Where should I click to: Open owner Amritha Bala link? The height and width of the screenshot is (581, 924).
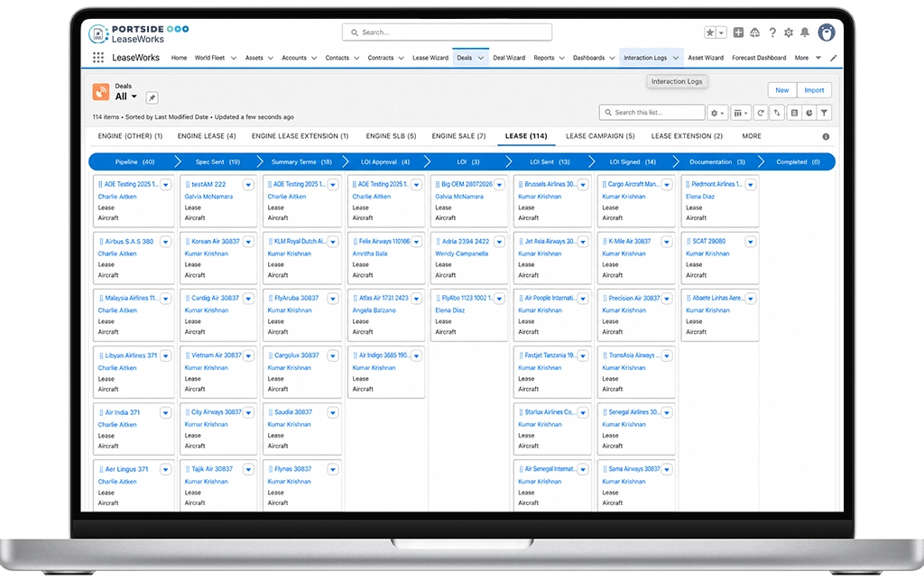tap(369, 254)
